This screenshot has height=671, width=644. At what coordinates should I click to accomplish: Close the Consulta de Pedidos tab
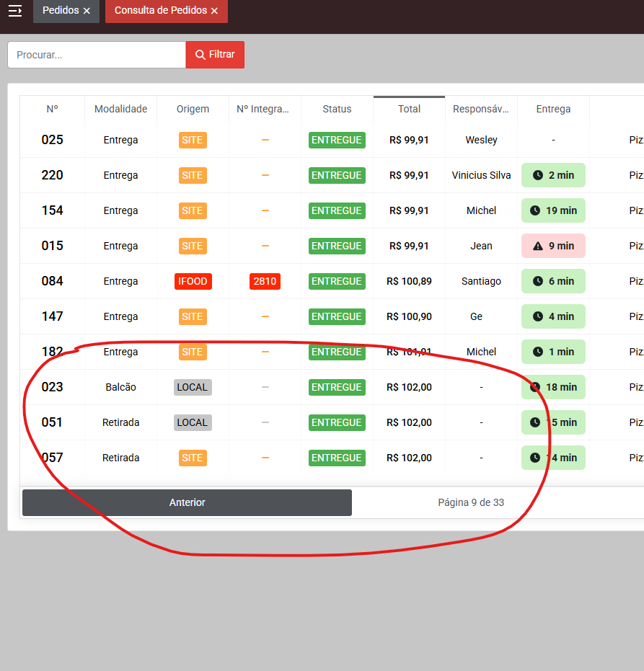pyautogui.click(x=214, y=11)
